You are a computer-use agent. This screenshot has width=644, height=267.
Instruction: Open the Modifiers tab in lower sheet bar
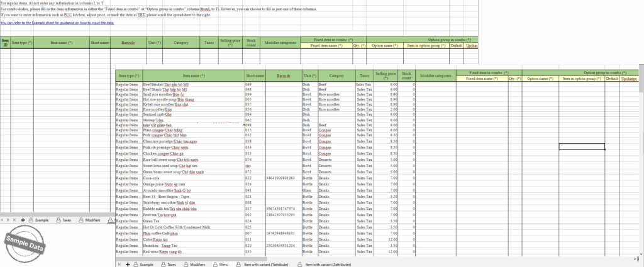tap(197, 265)
